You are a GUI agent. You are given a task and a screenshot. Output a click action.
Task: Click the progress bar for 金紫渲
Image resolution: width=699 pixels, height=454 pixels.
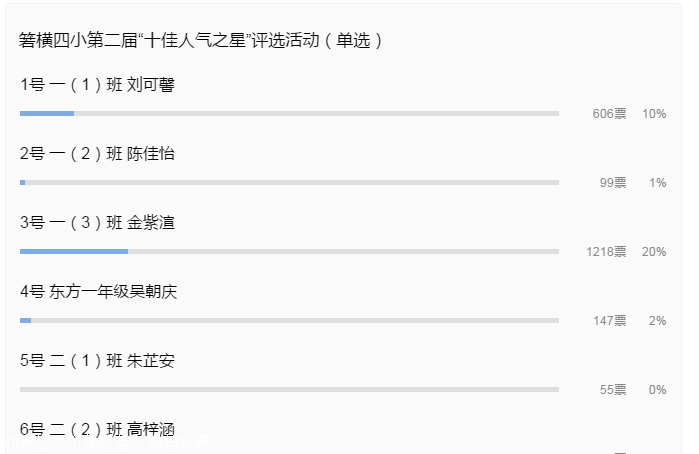coord(289,252)
